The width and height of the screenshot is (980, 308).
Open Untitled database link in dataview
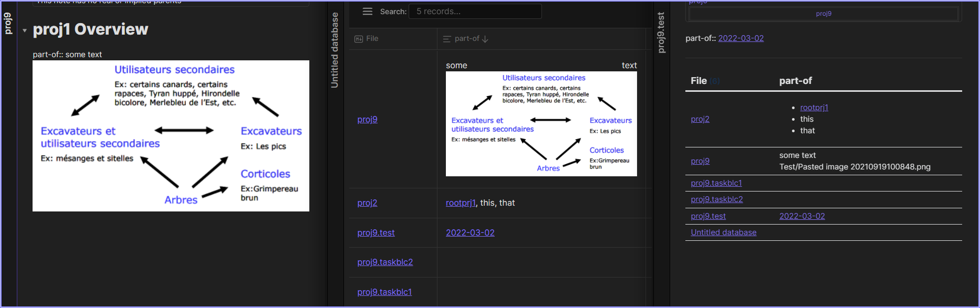pos(724,232)
